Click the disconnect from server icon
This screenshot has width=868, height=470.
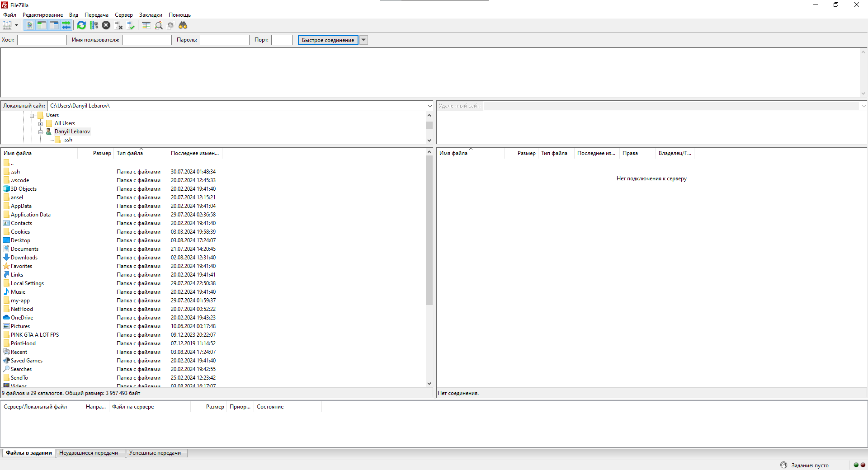(x=118, y=25)
